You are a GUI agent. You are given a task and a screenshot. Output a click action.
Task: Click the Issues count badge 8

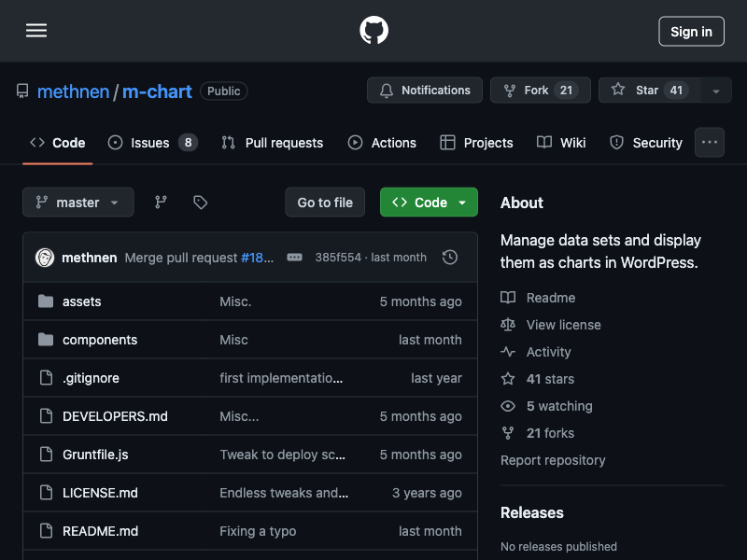click(189, 143)
